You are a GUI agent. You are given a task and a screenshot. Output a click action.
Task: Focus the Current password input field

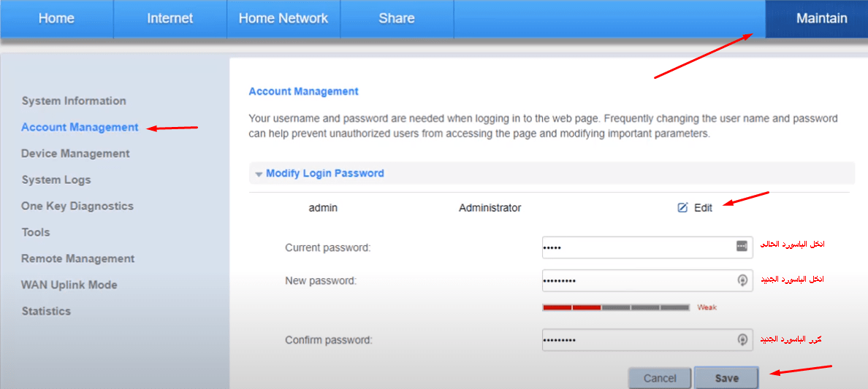[x=636, y=247]
